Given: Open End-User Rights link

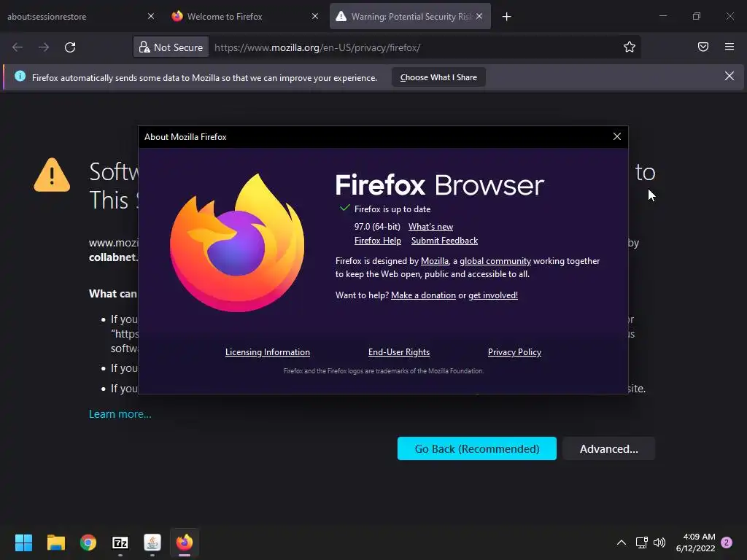Looking at the screenshot, I should tap(399, 352).
